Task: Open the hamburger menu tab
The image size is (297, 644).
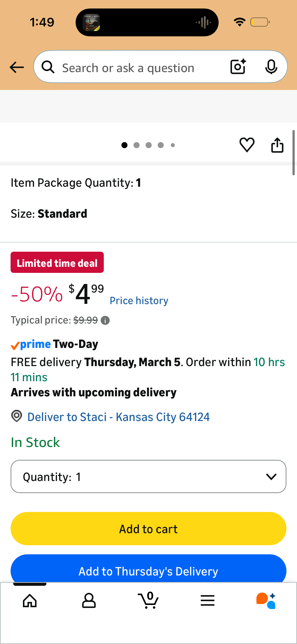Action: pyautogui.click(x=208, y=601)
